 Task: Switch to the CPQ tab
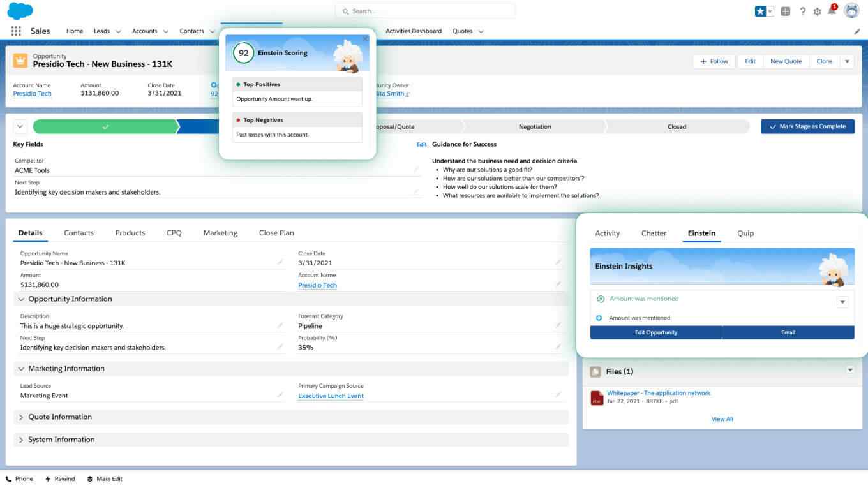[174, 233]
